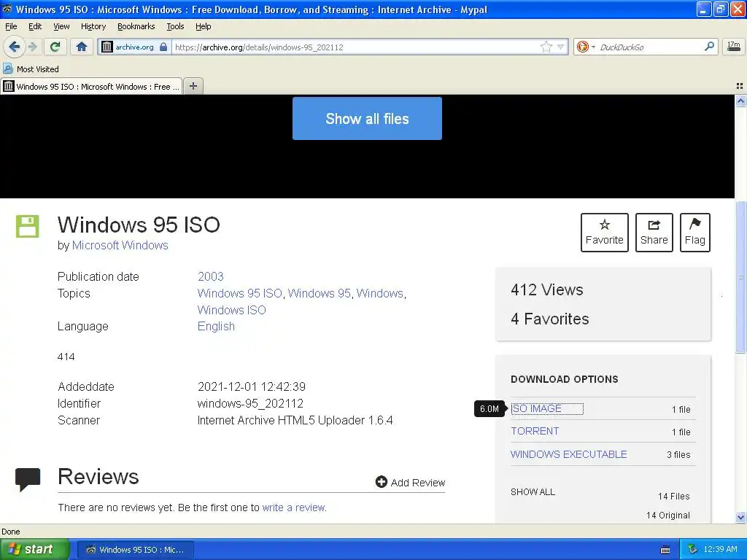The width and height of the screenshot is (747, 560).
Task: Open the Edit menu
Action: [35, 26]
